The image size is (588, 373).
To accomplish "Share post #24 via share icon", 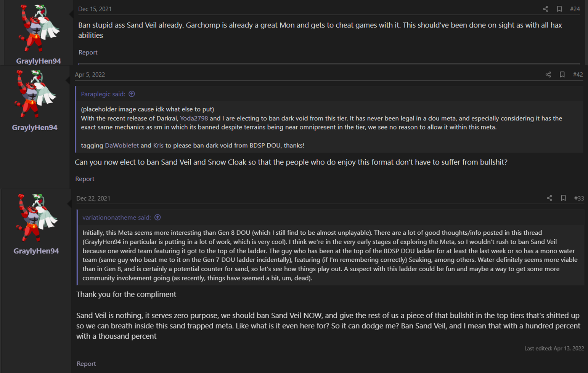I will [x=545, y=9].
